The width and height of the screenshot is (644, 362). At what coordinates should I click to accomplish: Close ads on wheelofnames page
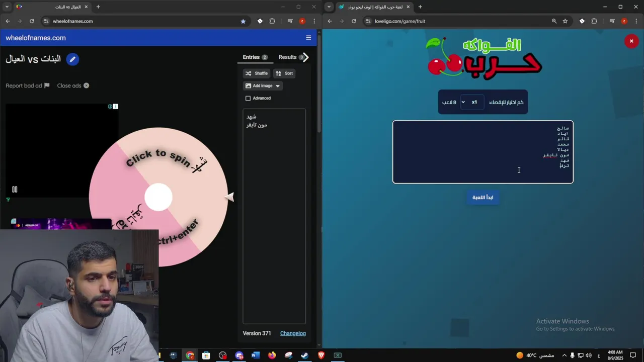[x=73, y=85]
